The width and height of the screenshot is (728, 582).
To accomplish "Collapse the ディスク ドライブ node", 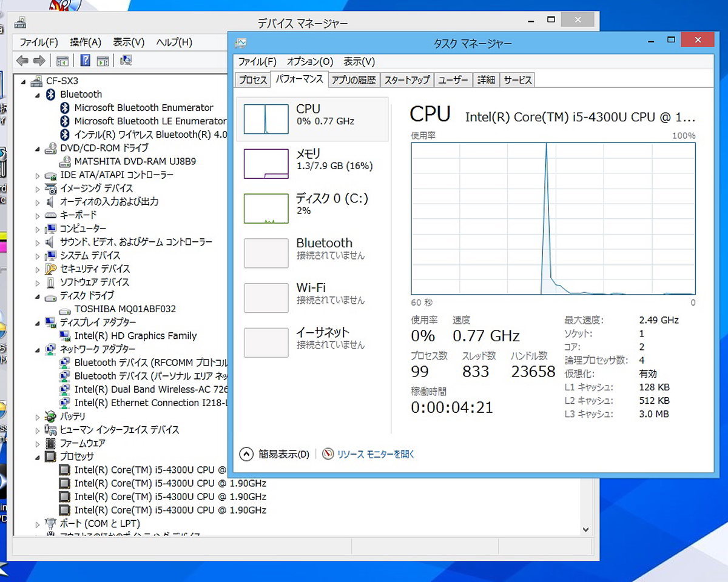I will pyautogui.click(x=38, y=296).
